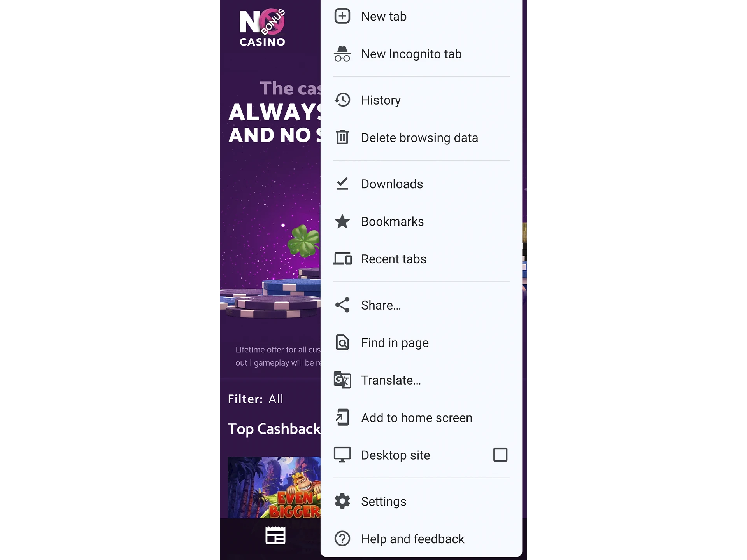Click the New tab icon
The width and height of the screenshot is (747, 560).
tap(342, 16)
